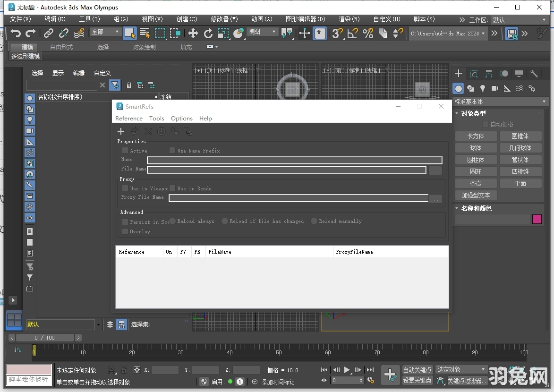The height and width of the screenshot is (392, 554).
Task: Click the Delete reference X icon in SmartRefs
Action: [148, 131]
